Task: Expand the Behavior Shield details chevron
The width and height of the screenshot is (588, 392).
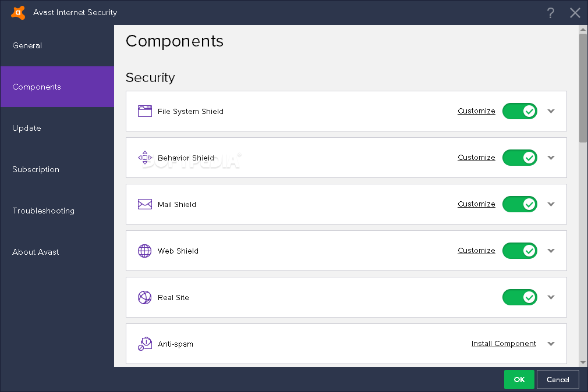Action: 551,158
